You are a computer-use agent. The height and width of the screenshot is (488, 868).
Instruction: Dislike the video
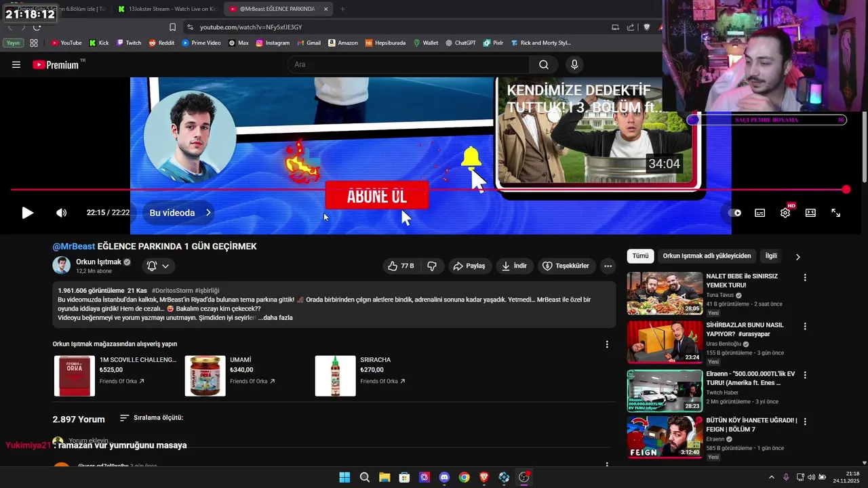tap(432, 266)
